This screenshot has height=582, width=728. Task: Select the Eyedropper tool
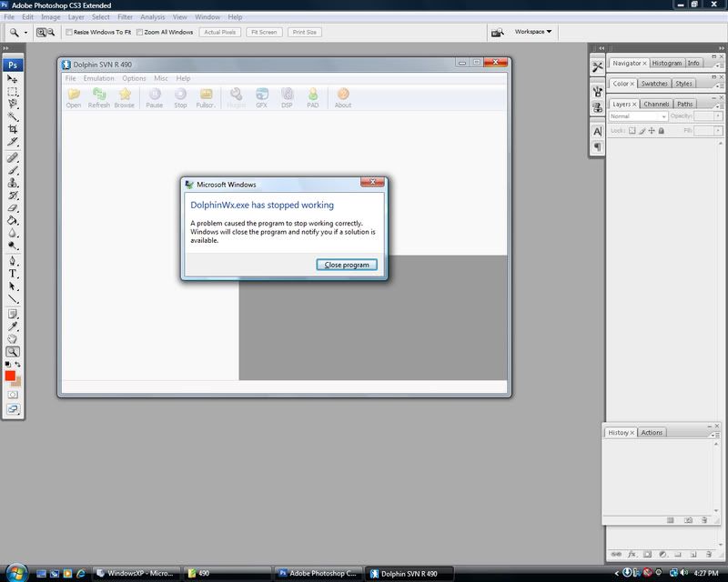coord(13,326)
